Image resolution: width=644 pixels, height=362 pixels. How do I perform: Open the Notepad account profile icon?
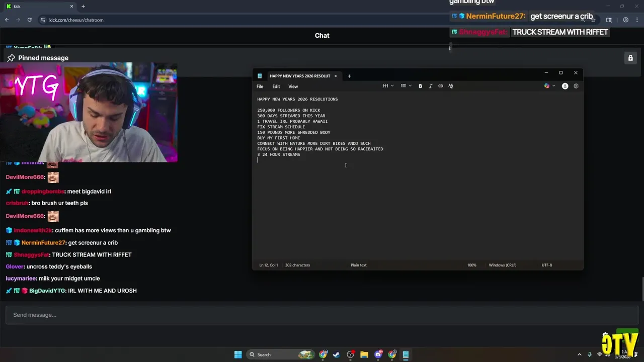pyautogui.click(x=565, y=86)
